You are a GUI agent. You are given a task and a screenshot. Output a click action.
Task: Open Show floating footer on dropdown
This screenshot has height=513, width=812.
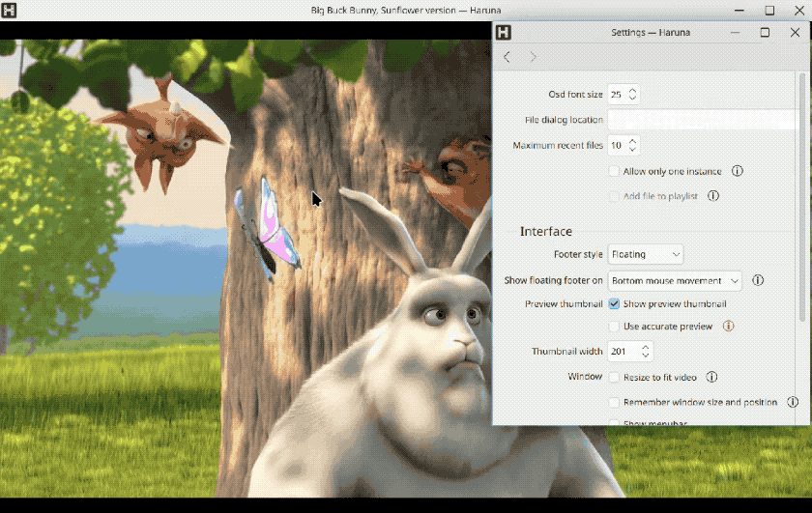click(675, 280)
